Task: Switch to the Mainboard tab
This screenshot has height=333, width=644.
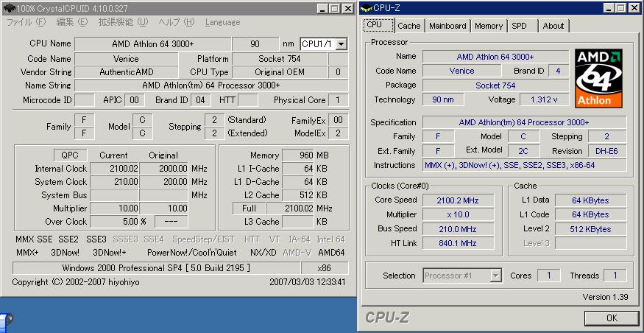Action: (x=447, y=26)
